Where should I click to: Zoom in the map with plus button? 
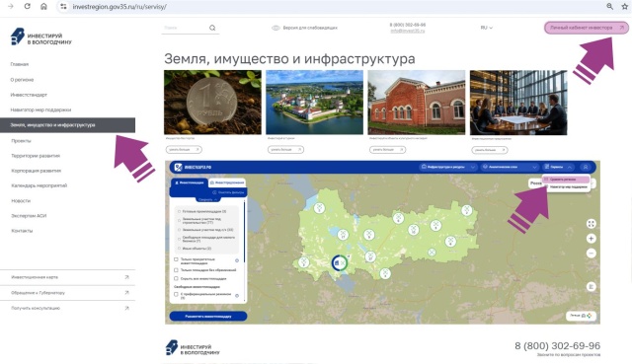tap(591, 239)
